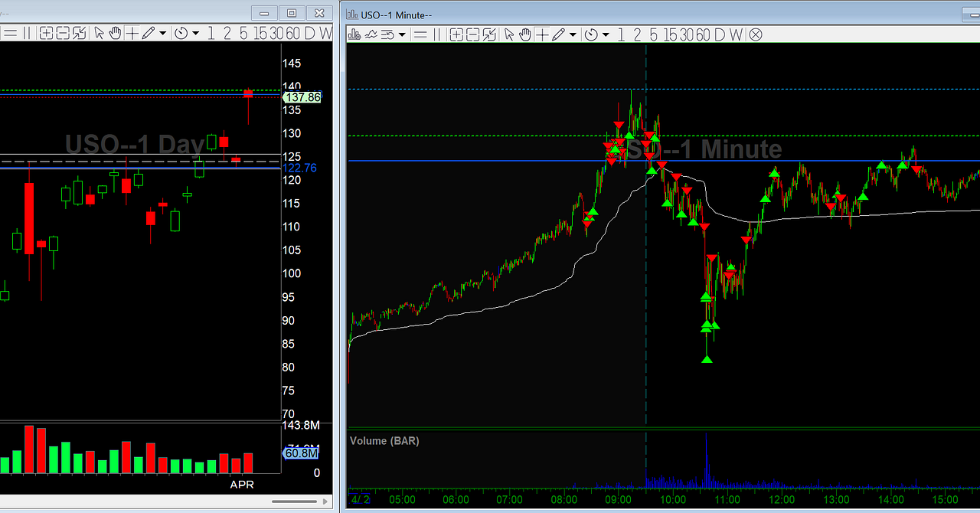Image resolution: width=980 pixels, height=513 pixels.
Task: Switch 1 Minute window to 5-minute timeframe
Action: (653, 34)
